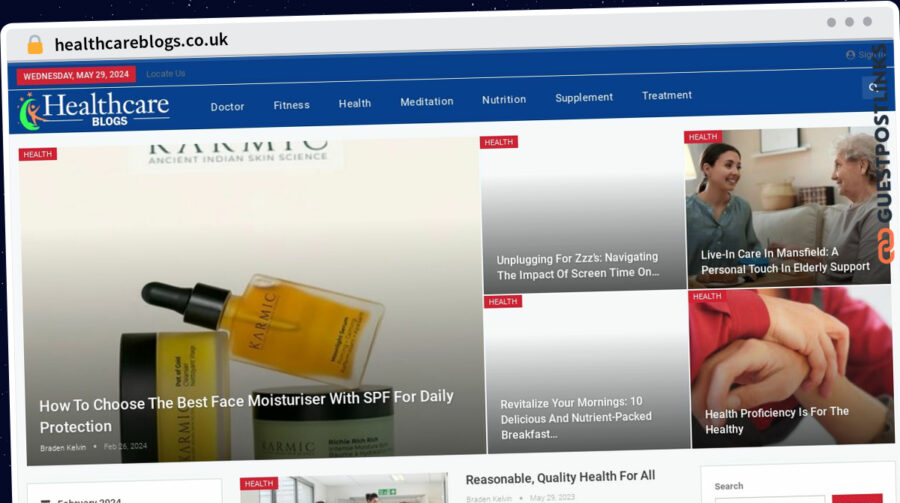Click the search icon in the header

coord(873,87)
